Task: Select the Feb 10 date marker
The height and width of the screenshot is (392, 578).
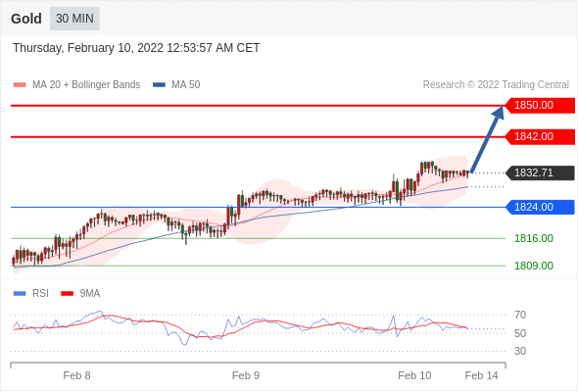Action: click(414, 375)
